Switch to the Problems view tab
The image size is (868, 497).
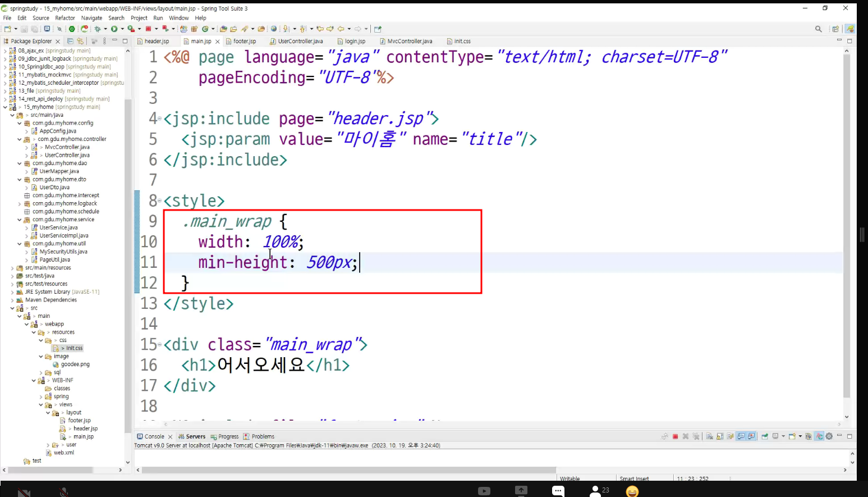[259, 436]
